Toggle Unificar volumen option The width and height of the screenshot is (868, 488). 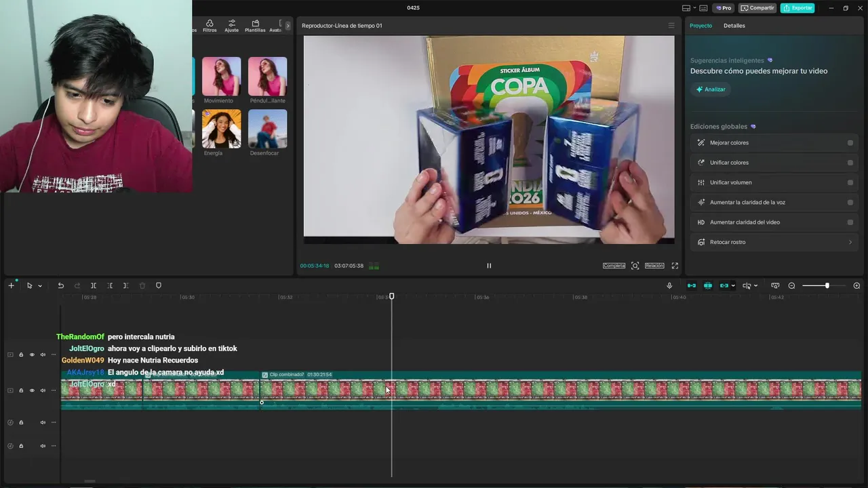coord(850,182)
